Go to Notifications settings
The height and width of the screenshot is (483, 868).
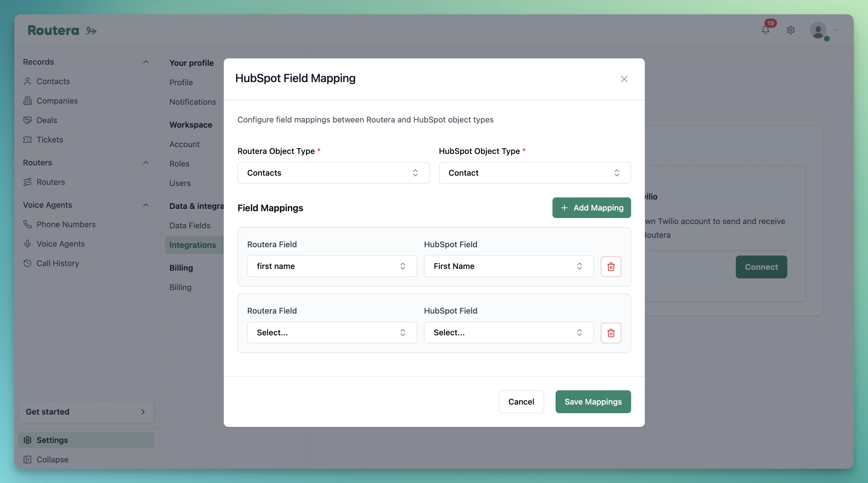193,102
